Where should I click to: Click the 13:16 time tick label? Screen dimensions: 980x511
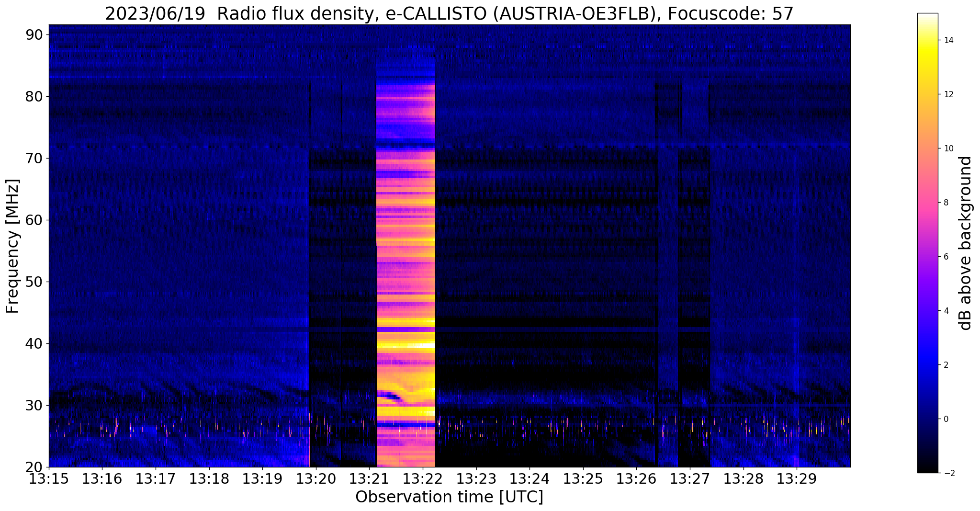pyautogui.click(x=102, y=479)
